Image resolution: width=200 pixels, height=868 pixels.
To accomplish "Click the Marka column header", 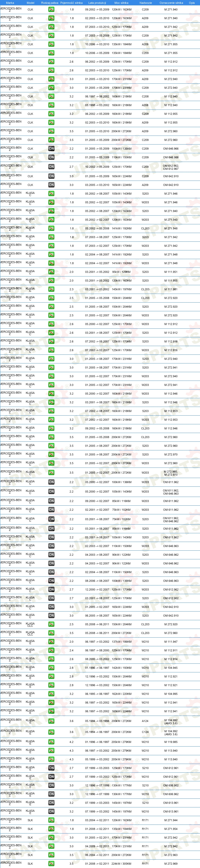I will [10, 3].
